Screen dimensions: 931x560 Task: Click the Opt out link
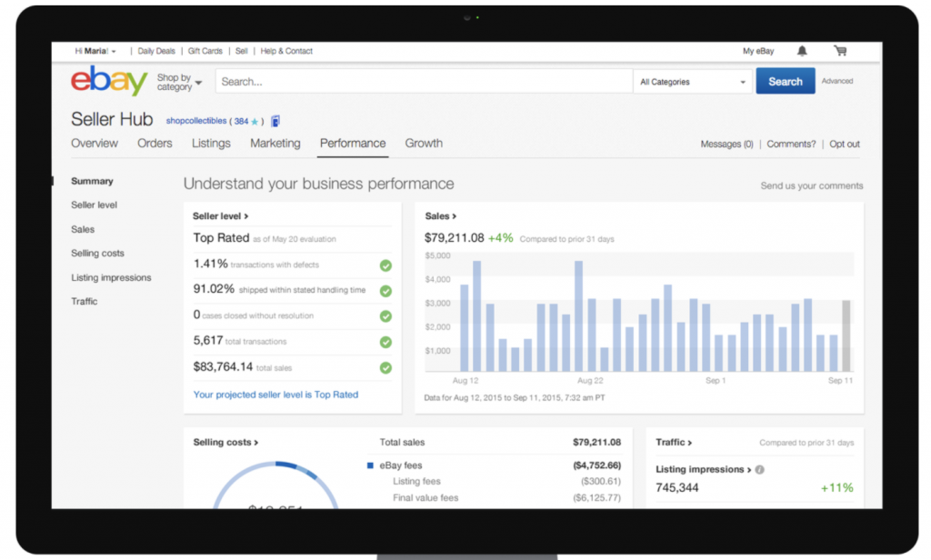pyautogui.click(x=845, y=144)
